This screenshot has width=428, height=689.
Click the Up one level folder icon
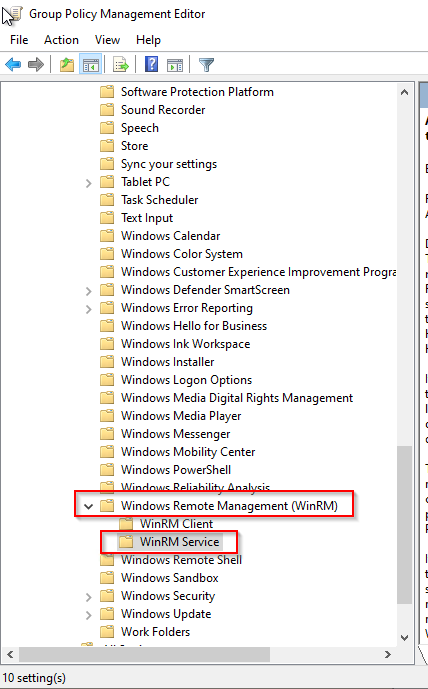click(x=67, y=65)
